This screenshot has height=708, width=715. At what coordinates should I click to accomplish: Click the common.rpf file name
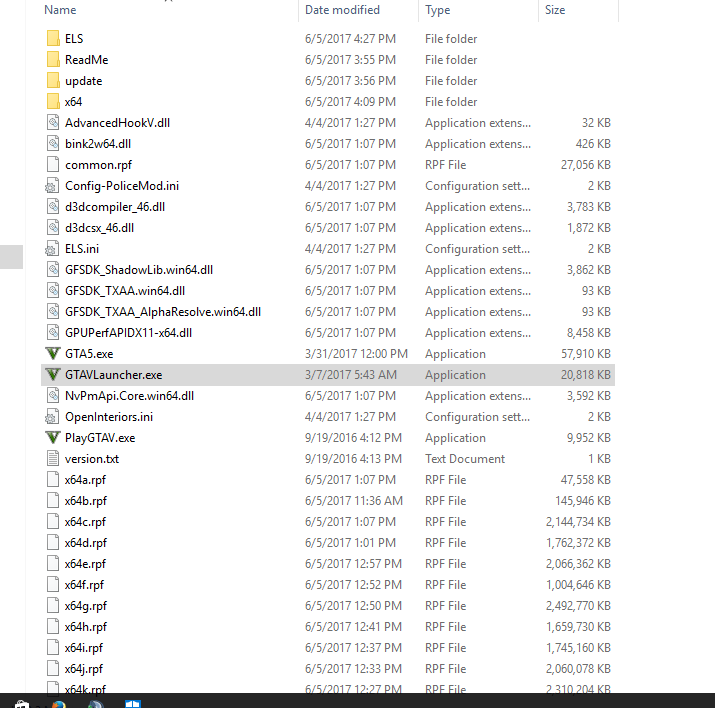tap(98, 165)
